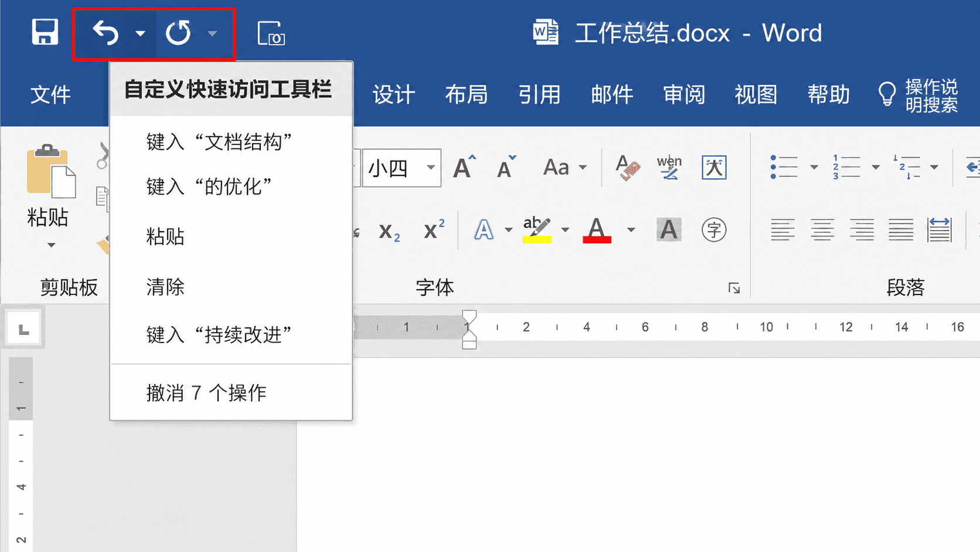Screen dimensions: 980x552
Task: Toggle superscript X² formatting
Action: point(434,230)
